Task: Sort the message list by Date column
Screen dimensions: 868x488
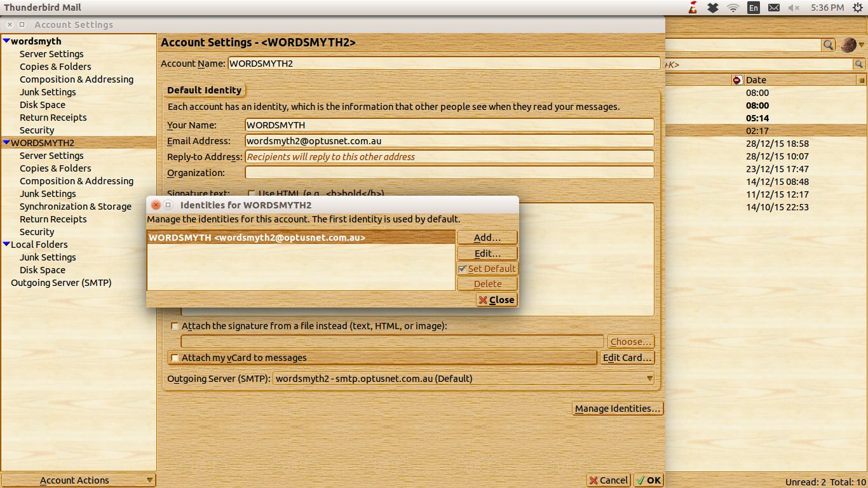Action: (x=799, y=80)
